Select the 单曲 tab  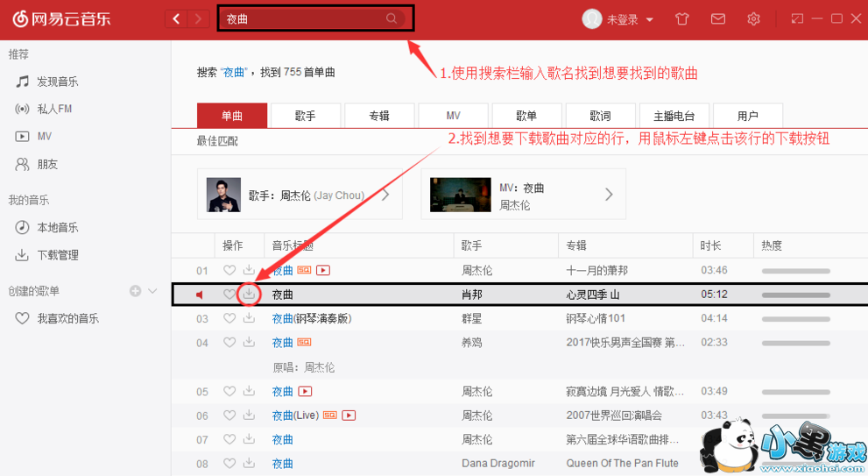tap(232, 115)
